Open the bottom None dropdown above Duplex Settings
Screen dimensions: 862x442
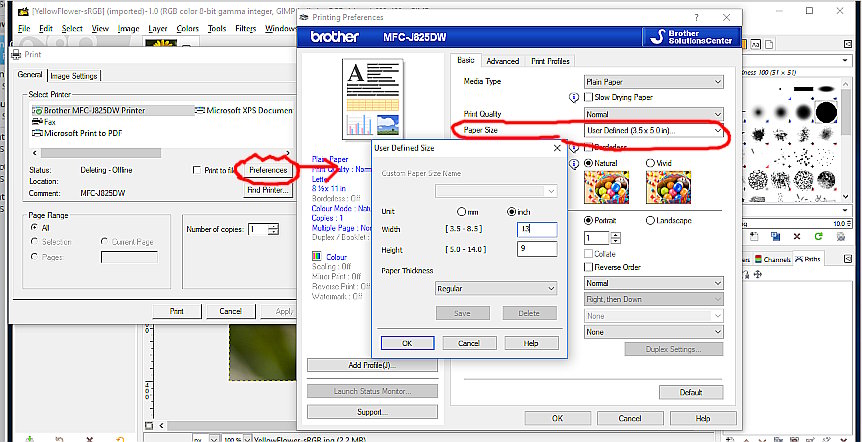pyautogui.click(x=654, y=332)
